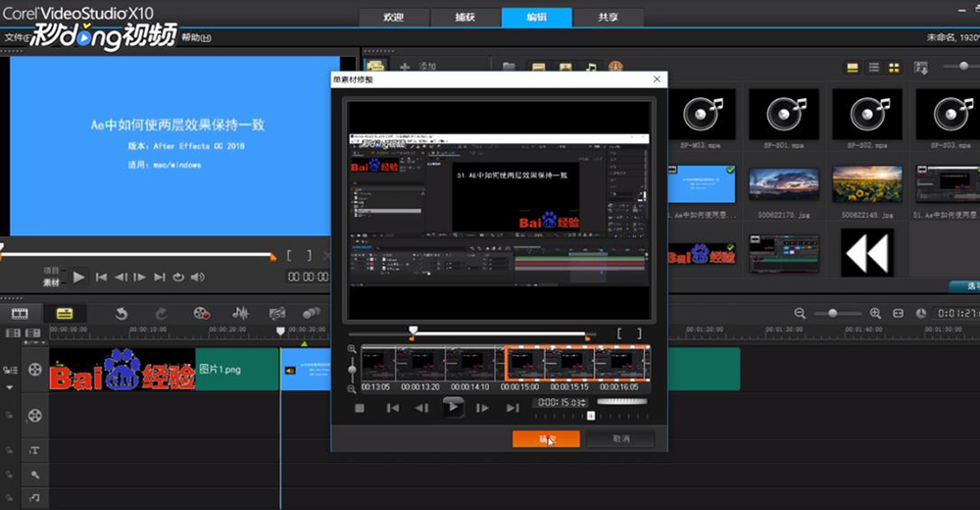Open the motion tracking tool

(x=311, y=314)
